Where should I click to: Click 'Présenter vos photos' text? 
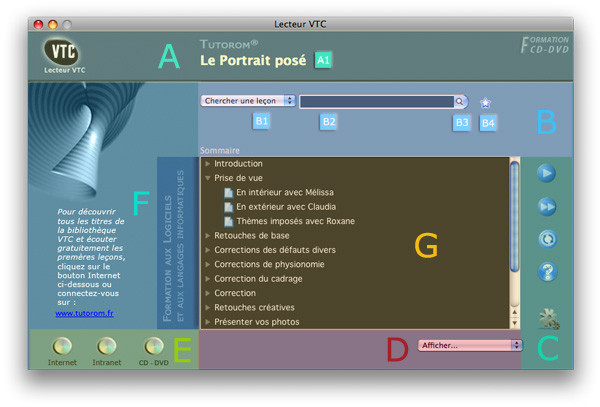[256, 322]
